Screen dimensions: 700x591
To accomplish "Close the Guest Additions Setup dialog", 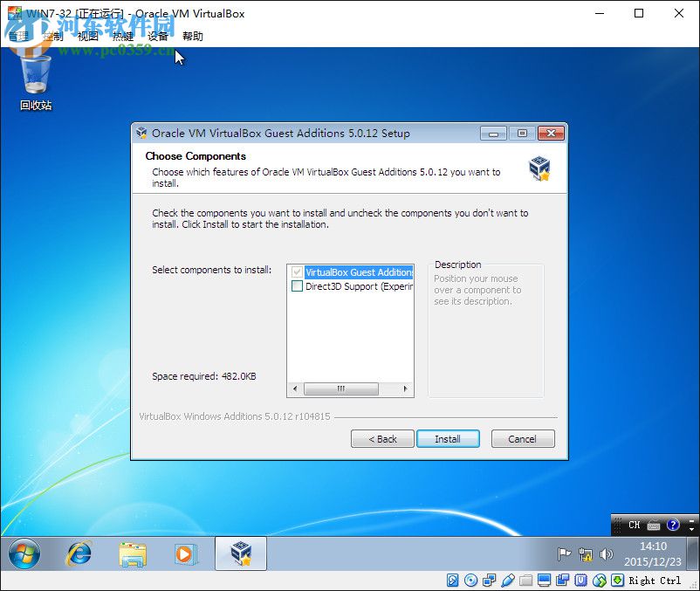I will 552,134.
